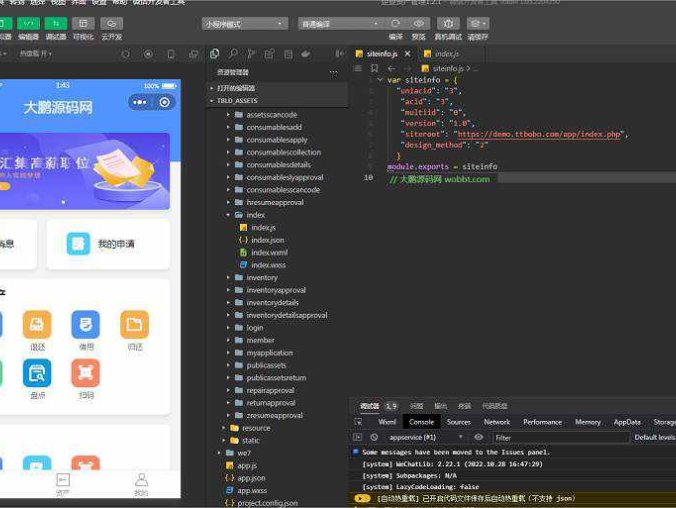The image size is (676, 508).
Task: Click the clear console icon
Action: 374,437
